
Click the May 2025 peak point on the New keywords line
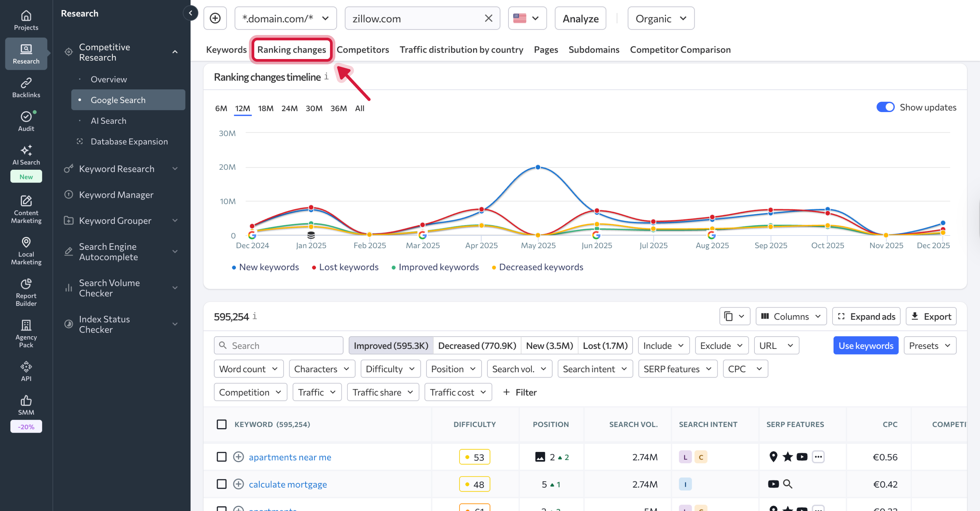point(538,167)
